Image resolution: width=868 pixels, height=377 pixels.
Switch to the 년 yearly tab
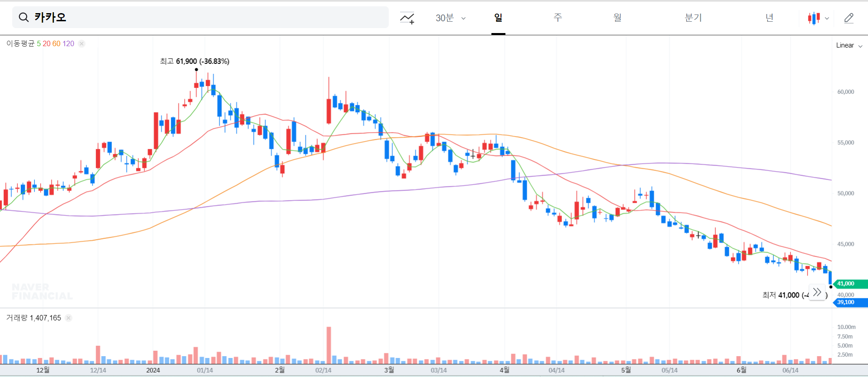click(769, 18)
